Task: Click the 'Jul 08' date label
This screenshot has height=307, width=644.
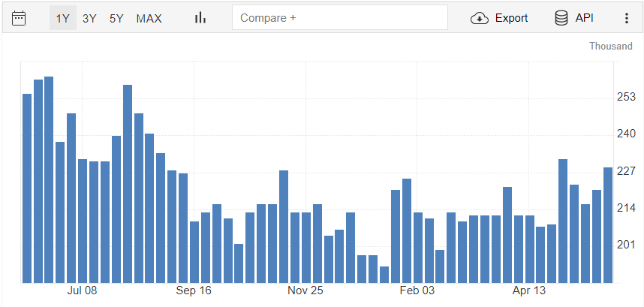Action: click(82, 291)
